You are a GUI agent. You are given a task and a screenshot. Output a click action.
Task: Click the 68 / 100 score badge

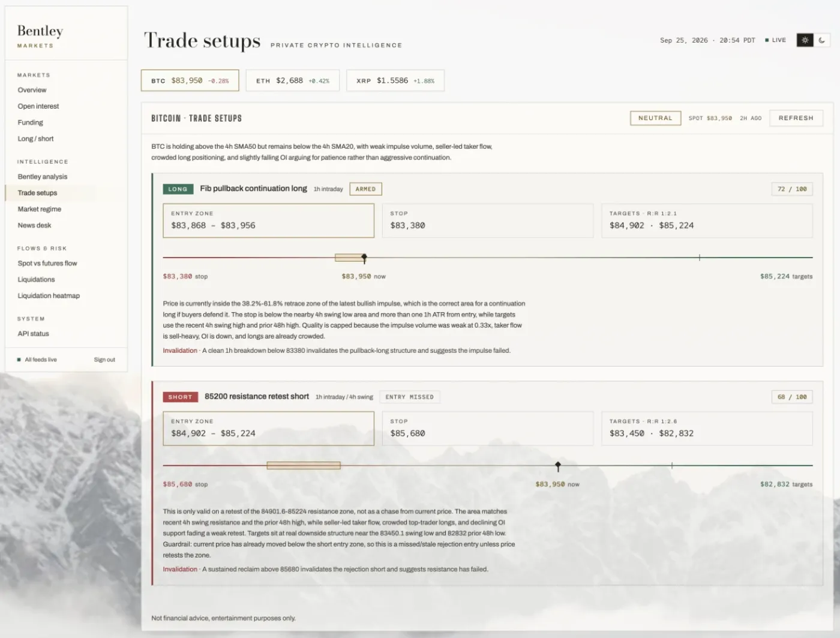792,397
